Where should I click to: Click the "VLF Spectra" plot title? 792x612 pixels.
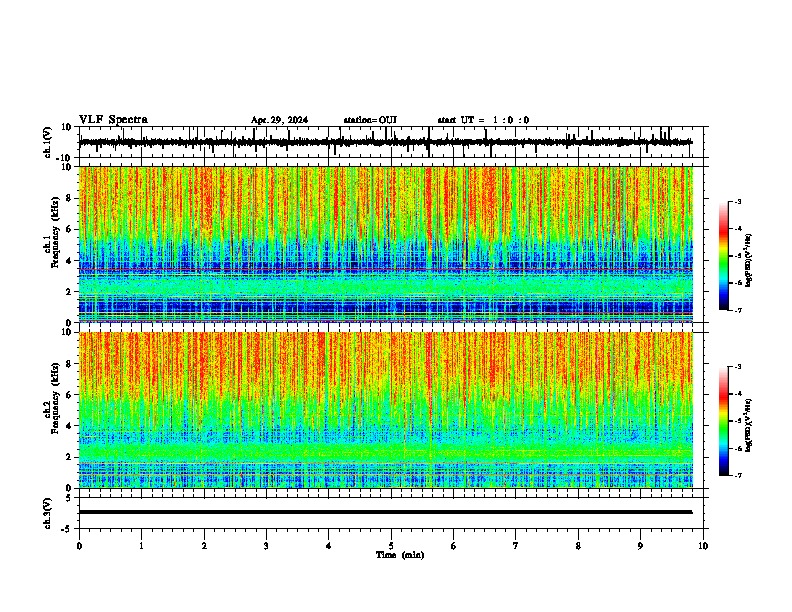tap(113, 120)
